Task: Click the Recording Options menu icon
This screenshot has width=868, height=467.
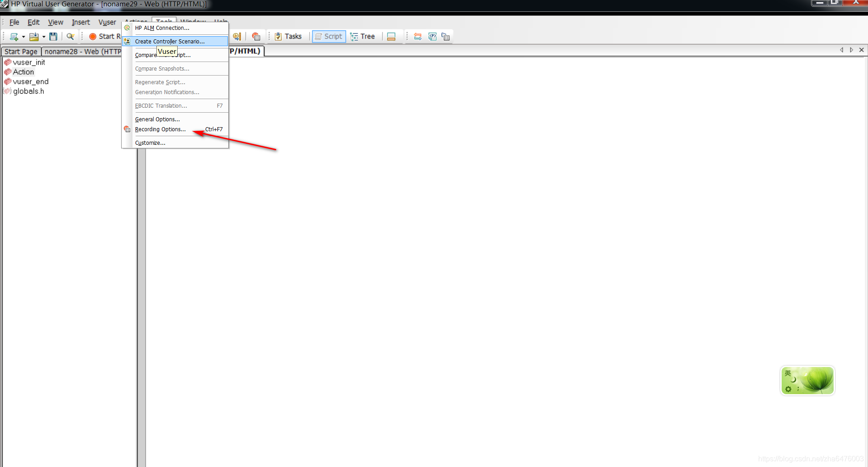Action: tap(127, 129)
